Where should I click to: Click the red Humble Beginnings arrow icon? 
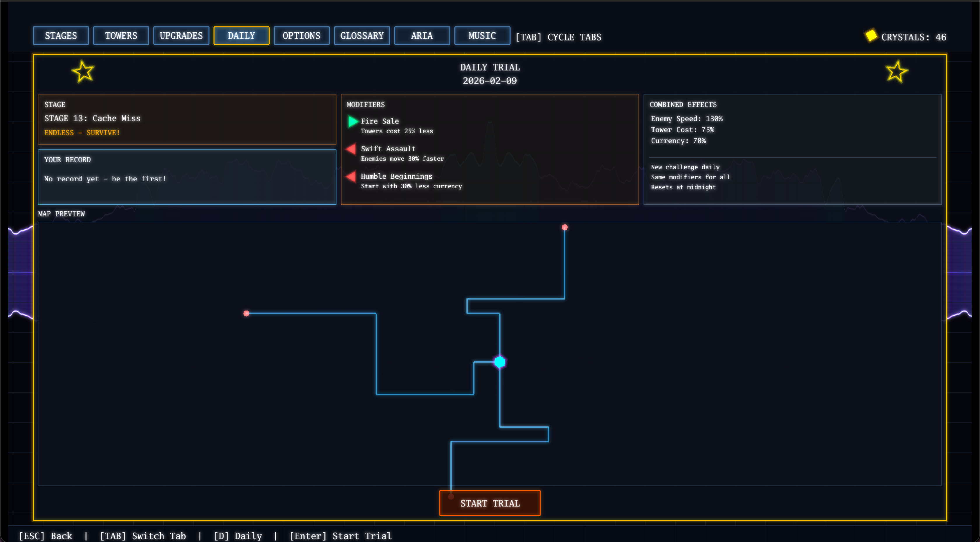[351, 176]
